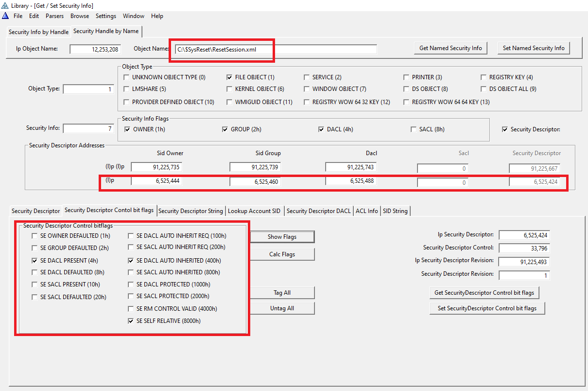This screenshot has height=391, width=588.
Task: Click the Object Name path input field
Action: point(276,49)
